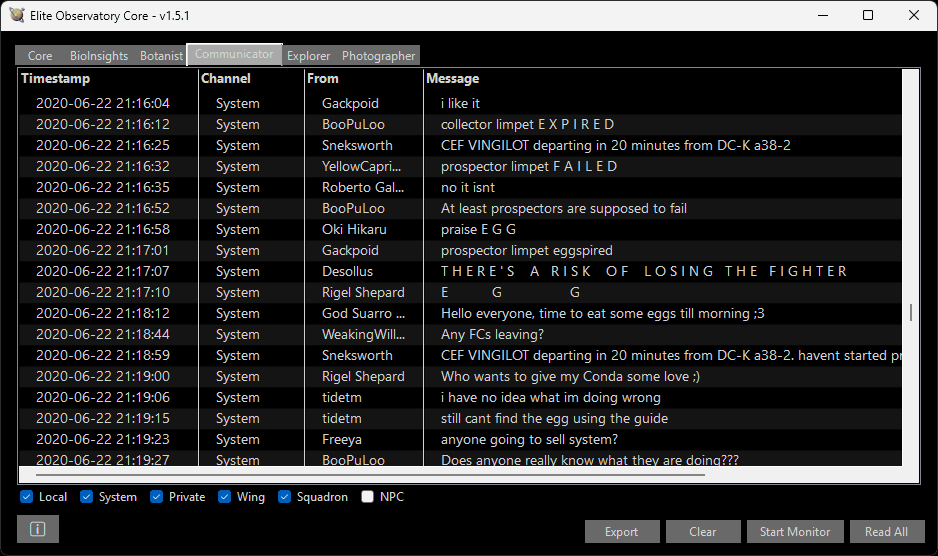
Task: Click sender Freeya
Action: click(x=342, y=439)
